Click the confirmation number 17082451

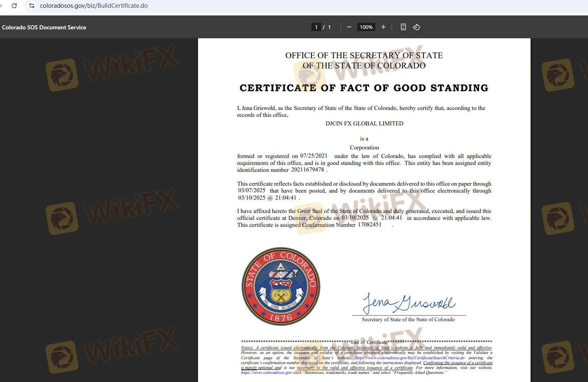[369, 225]
